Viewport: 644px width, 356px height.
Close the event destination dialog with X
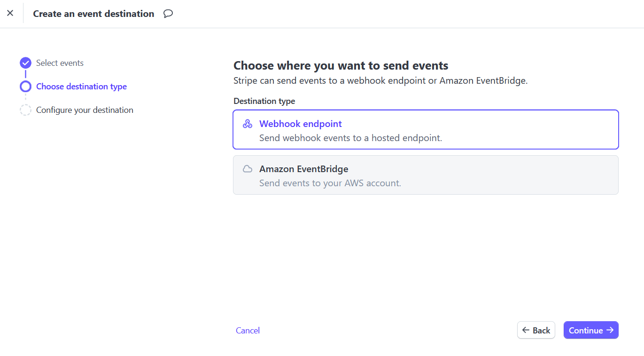10,13
